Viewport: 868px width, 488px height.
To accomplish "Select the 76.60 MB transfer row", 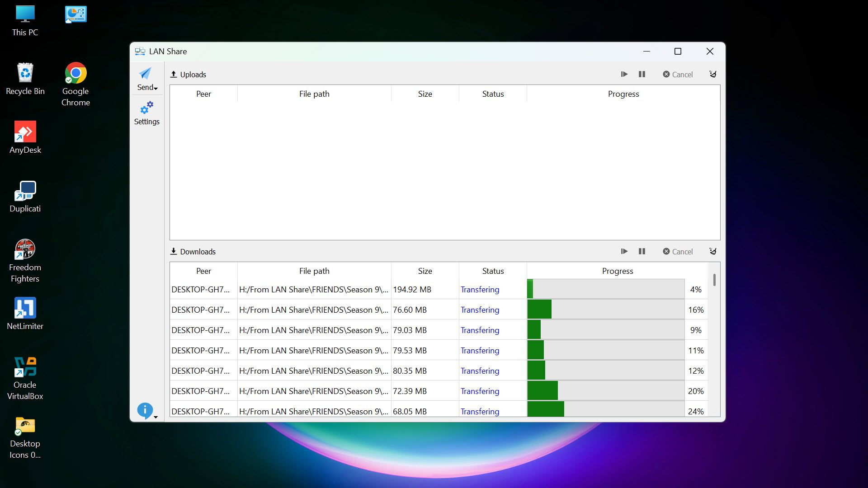I will [409, 310].
